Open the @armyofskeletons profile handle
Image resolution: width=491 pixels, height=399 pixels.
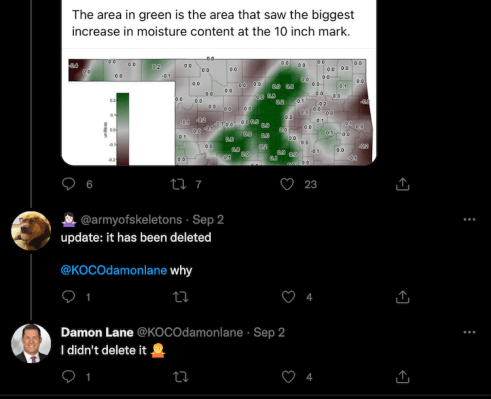131,220
